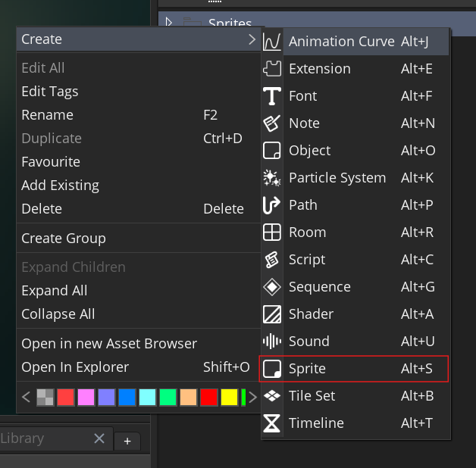Click the Tile Set icon
476x468 pixels.
[271, 396]
